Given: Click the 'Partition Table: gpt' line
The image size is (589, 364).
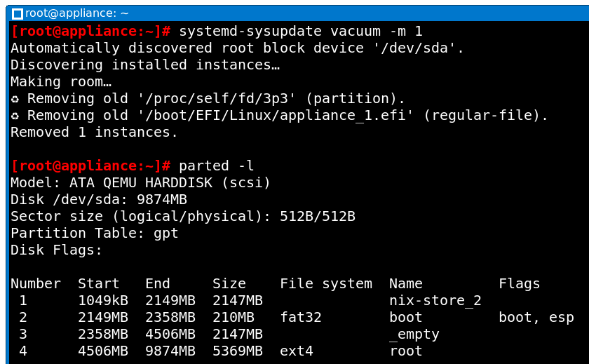Looking at the screenshot, I should pyautogui.click(x=94, y=234).
